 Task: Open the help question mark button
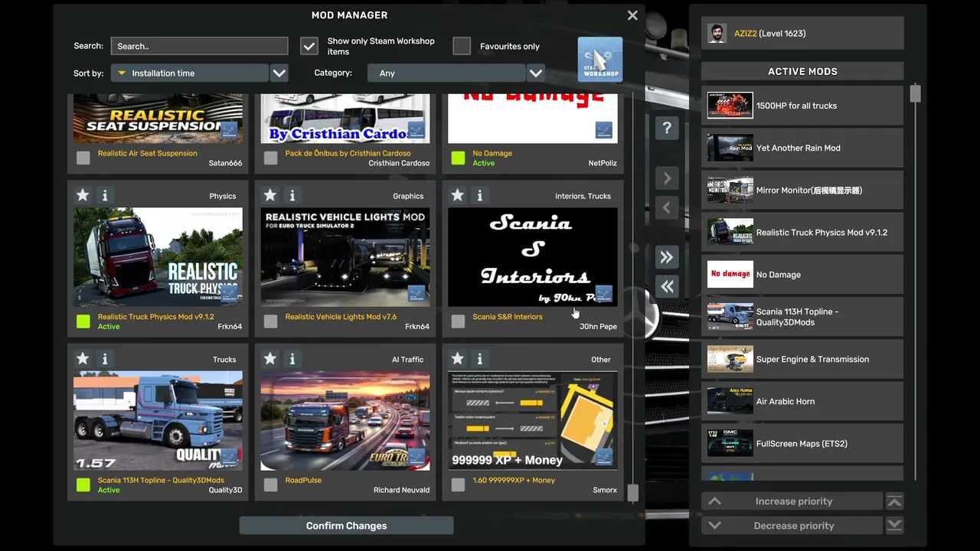click(x=667, y=129)
